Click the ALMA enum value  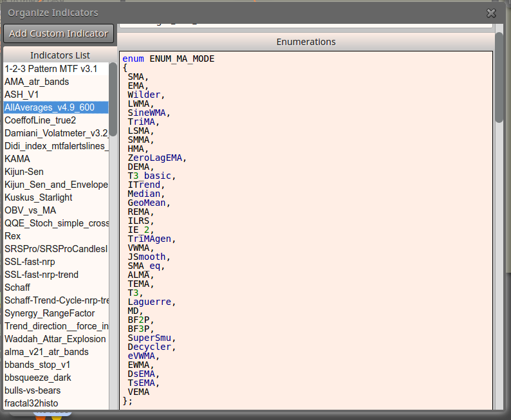point(138,275)
